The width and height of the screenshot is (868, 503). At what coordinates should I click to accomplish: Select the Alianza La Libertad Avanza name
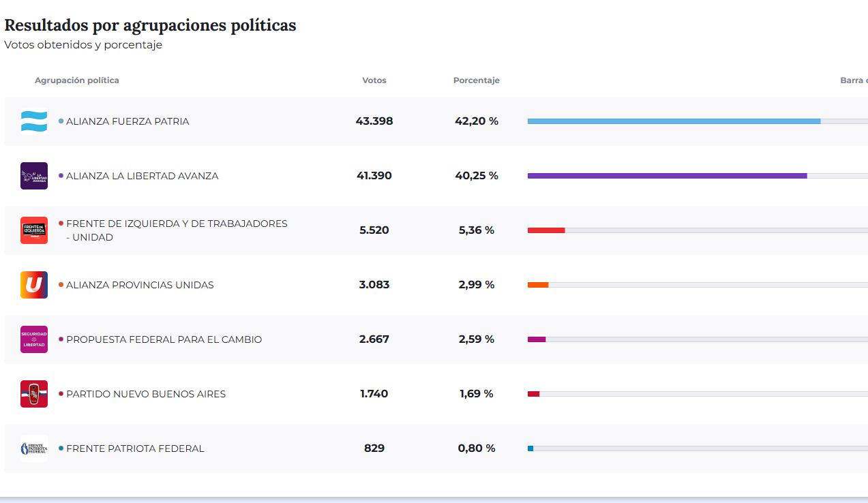coord(142,176)
